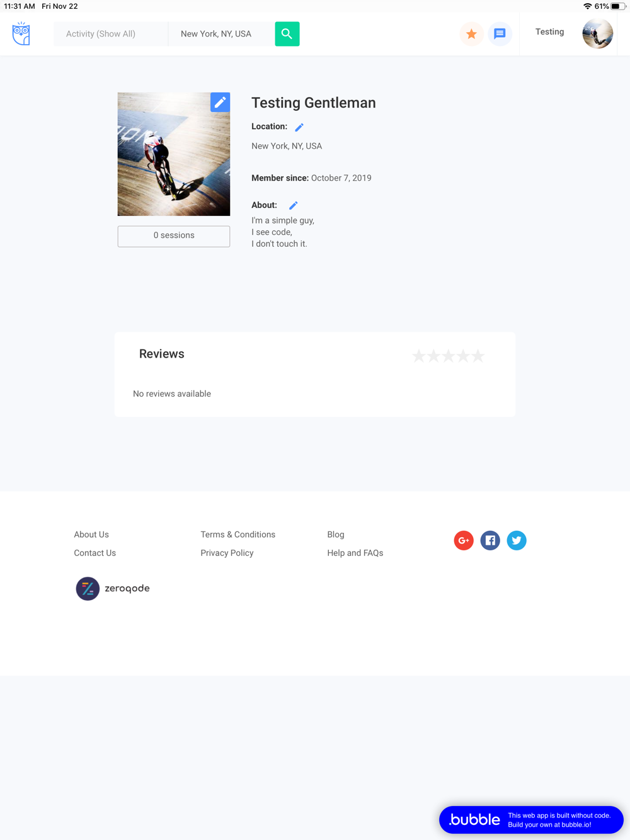The width and height of the screenshot is (630, 840).
Task: Click the 0 sessions button
Action: point(174,236)
